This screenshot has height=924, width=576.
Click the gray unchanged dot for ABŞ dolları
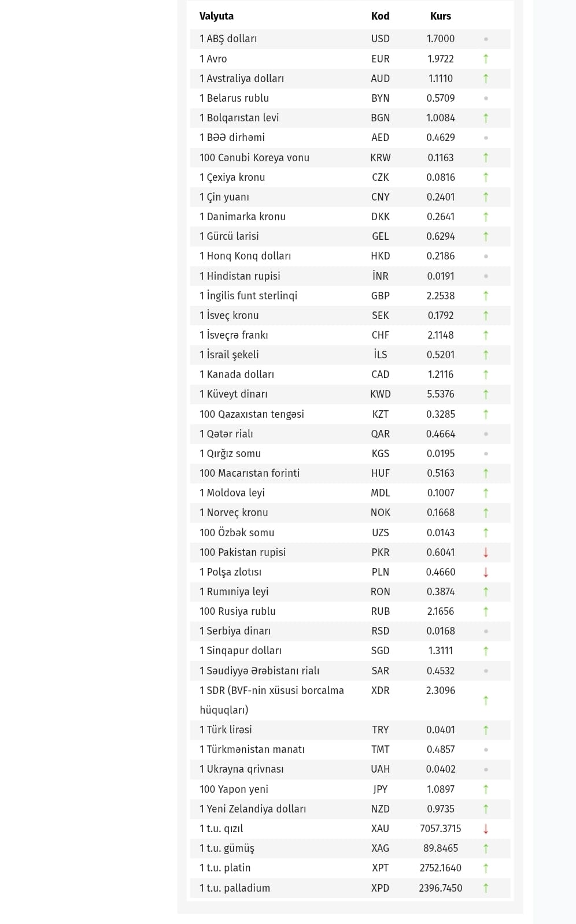(486, 39)
